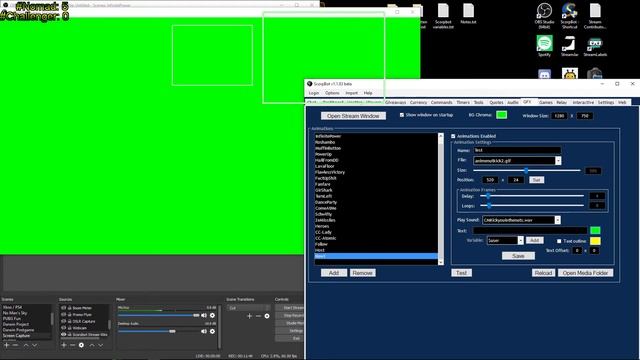This screenshot has width=640, height=360.
Task: Open StreamLabels desktop shortcut
Action: [595, 45]
